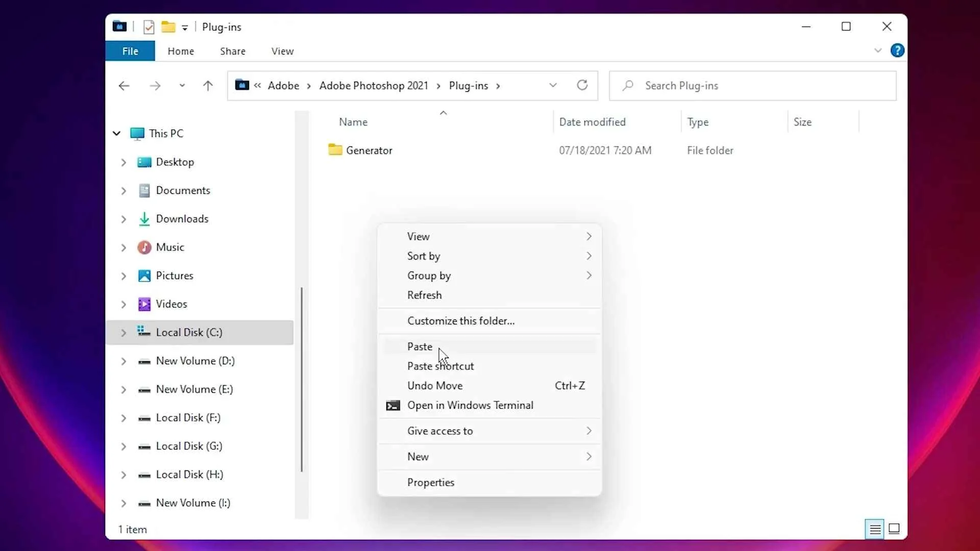Open the Customize Quick Access Toolbar dropdown
980x551 pixels.
pos(185,28)
